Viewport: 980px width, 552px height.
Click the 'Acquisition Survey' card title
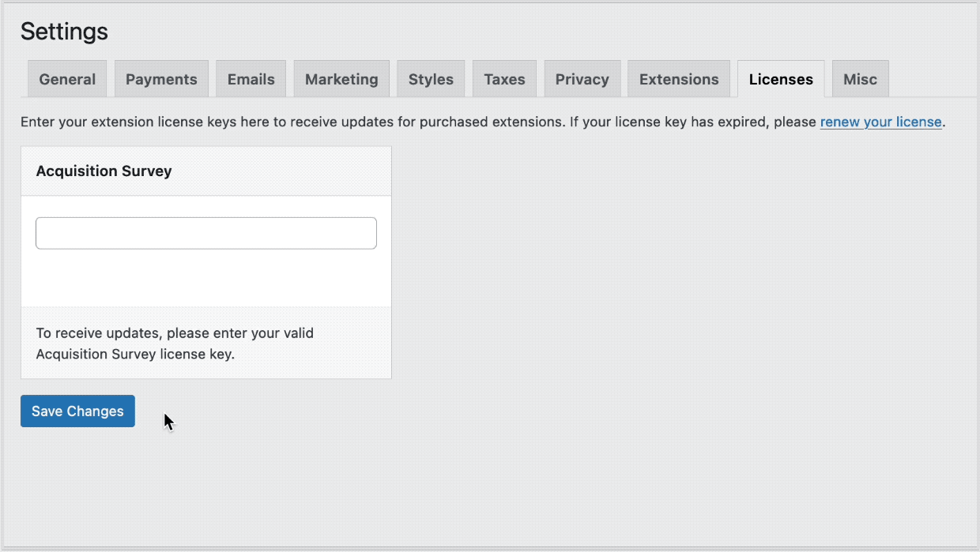104,171
